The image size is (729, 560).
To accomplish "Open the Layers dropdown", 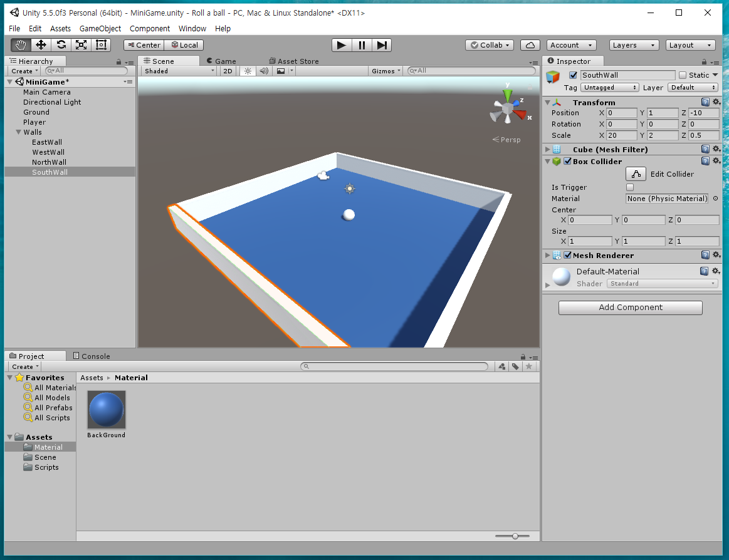I will (x=633, y=44).
